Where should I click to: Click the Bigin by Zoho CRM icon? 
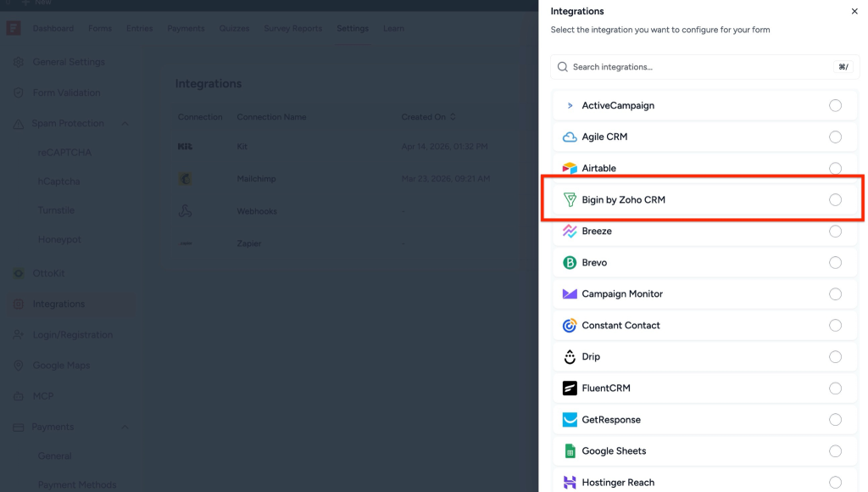pyautogui.click(x=570, y=199)
